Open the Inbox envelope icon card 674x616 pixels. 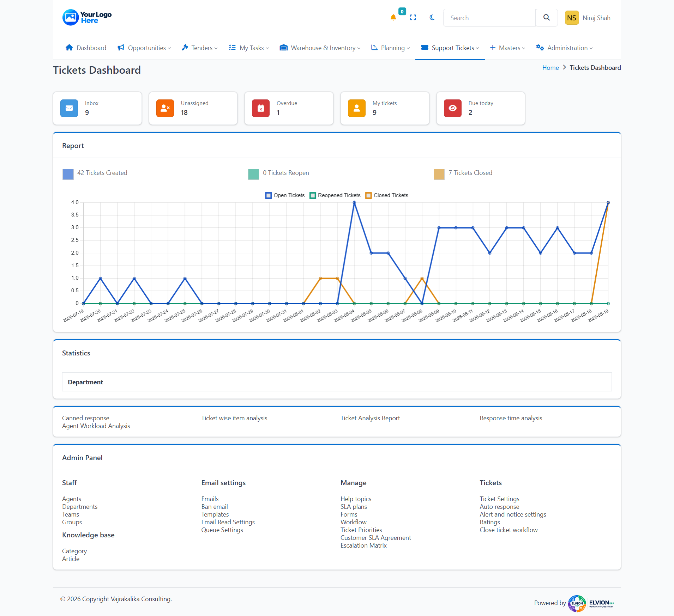pyautogui.click(x=69, y=108)
